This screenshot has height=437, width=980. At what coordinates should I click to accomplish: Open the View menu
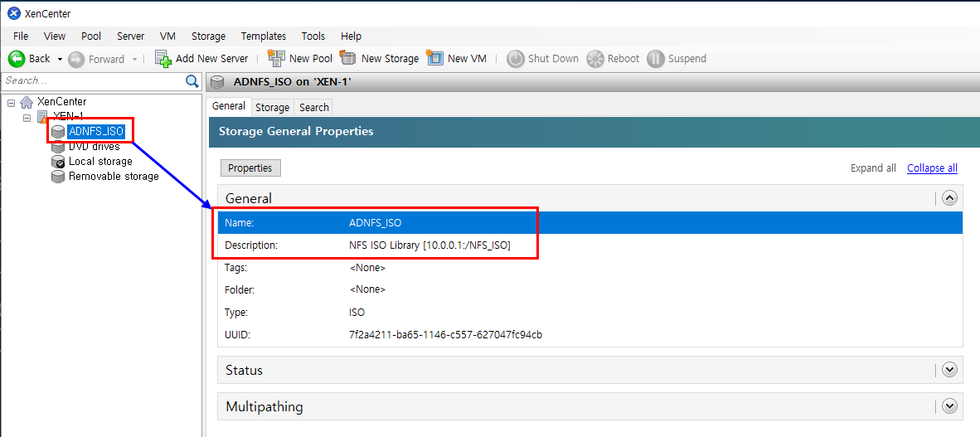click(55, 36)
